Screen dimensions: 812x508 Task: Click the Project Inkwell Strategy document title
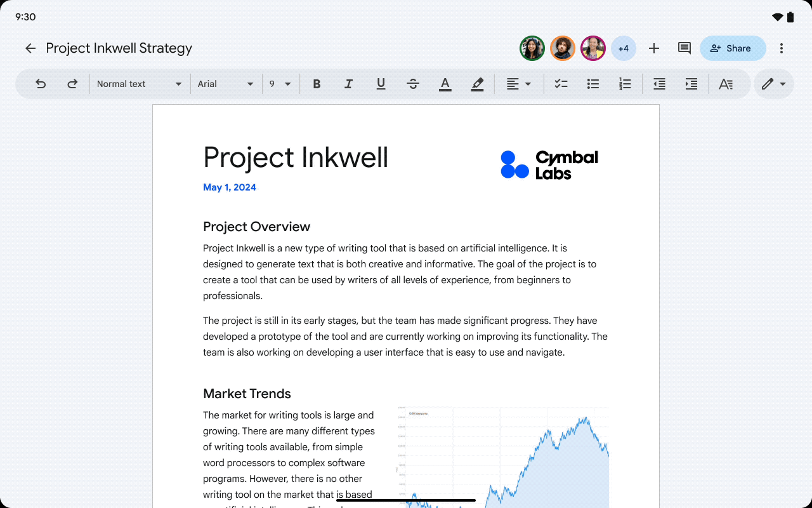coord(119,48)
